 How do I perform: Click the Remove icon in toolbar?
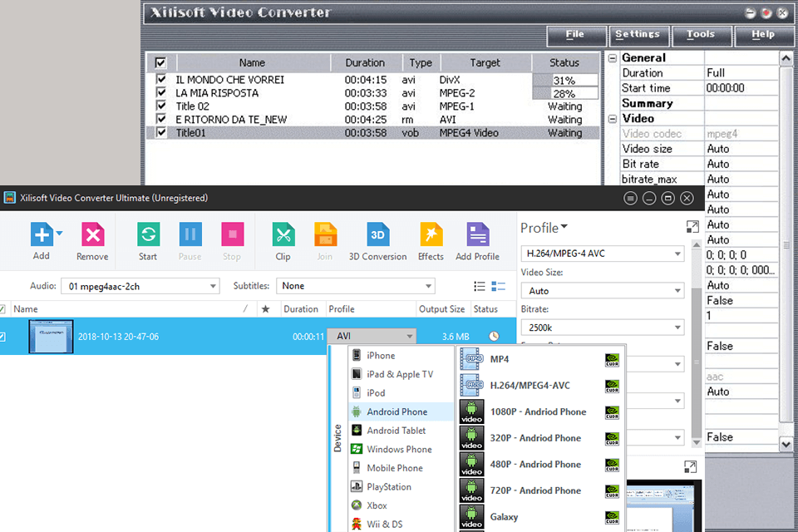(92, 235)
